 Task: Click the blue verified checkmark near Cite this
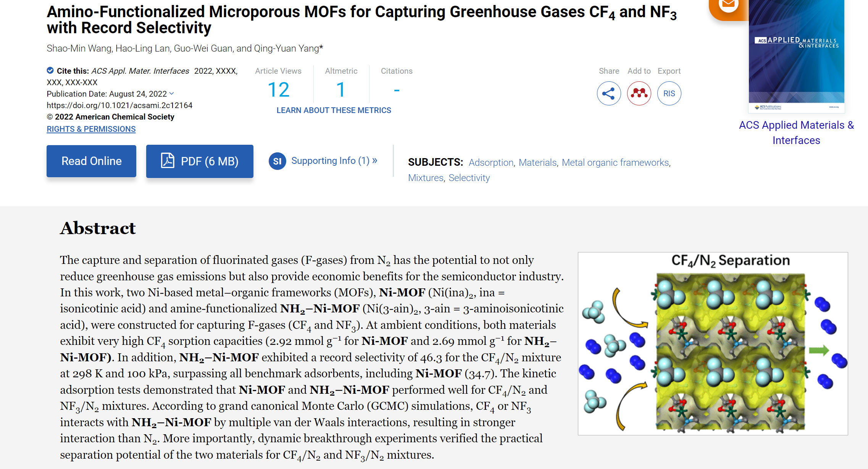point(50,70)
